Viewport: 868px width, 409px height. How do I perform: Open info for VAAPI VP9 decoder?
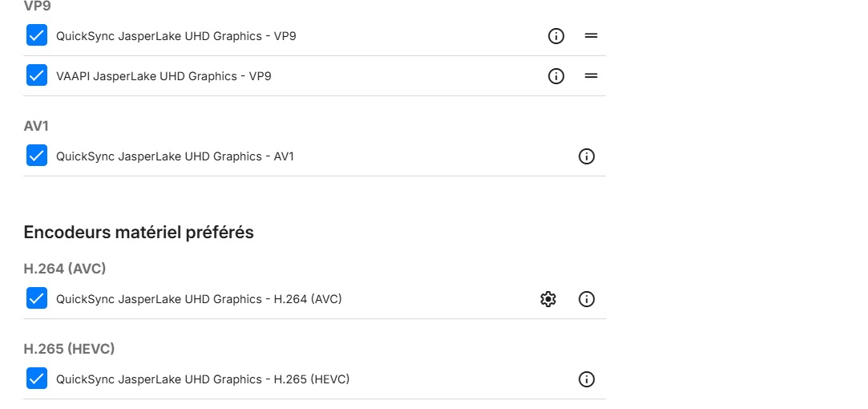(x=556, y=76)
